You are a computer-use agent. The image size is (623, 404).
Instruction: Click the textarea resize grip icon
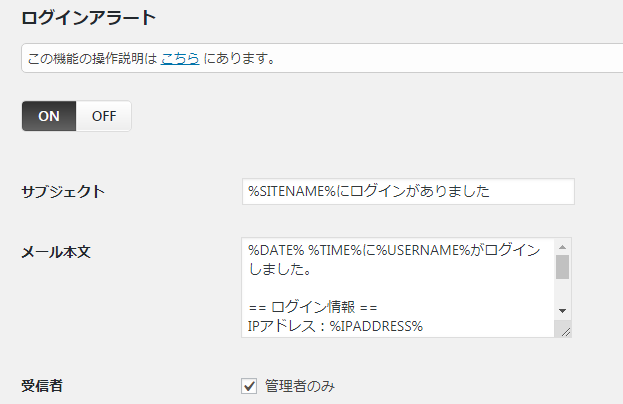pyautogui.click(x=566, y=332)
